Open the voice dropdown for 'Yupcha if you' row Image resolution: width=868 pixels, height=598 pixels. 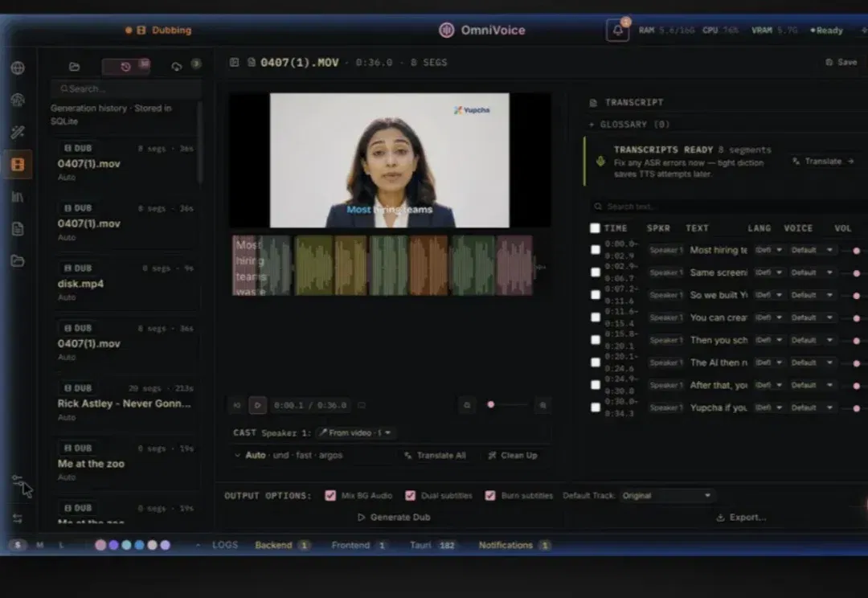[x=812, y=408]
